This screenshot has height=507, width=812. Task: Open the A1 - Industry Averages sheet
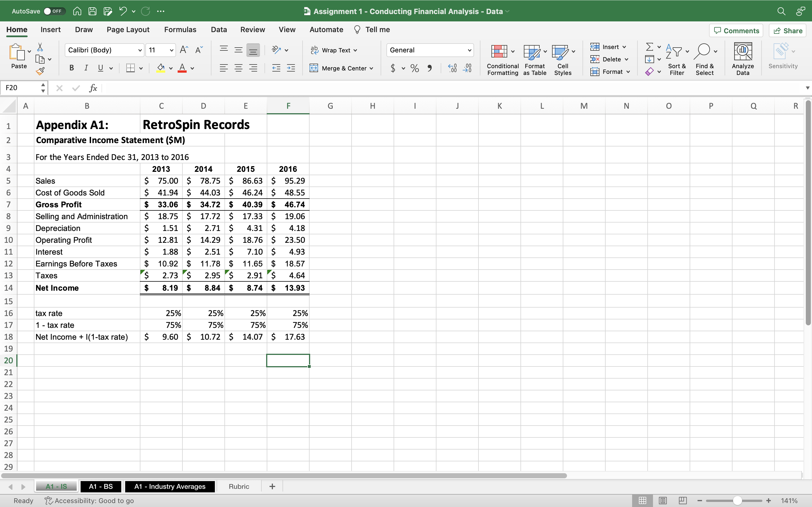tap(170, 486)
